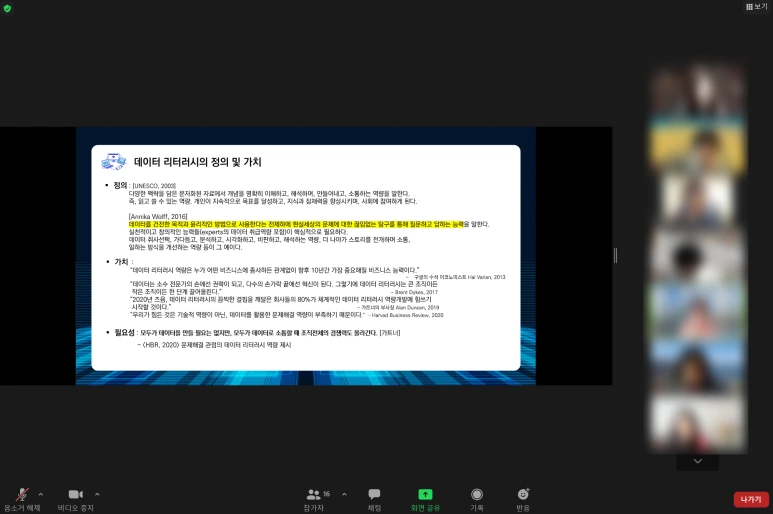This screenshot has height=514, width=773.
Task: Click the shared screen panel divider handle
Action: 615,255
